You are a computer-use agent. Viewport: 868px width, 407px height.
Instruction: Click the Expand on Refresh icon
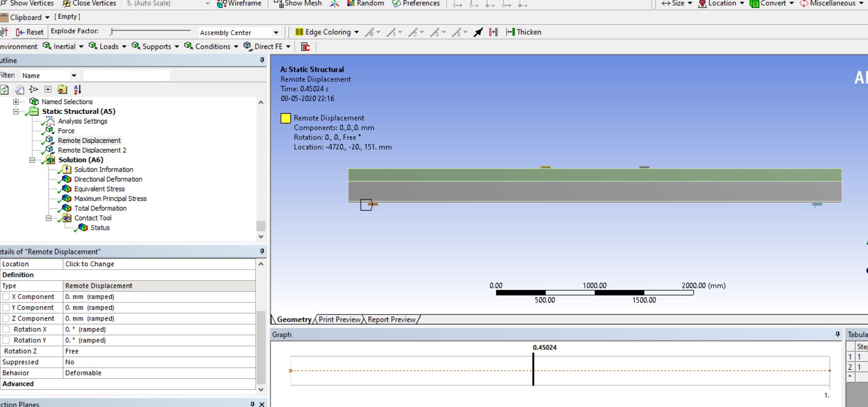point(48,90)
